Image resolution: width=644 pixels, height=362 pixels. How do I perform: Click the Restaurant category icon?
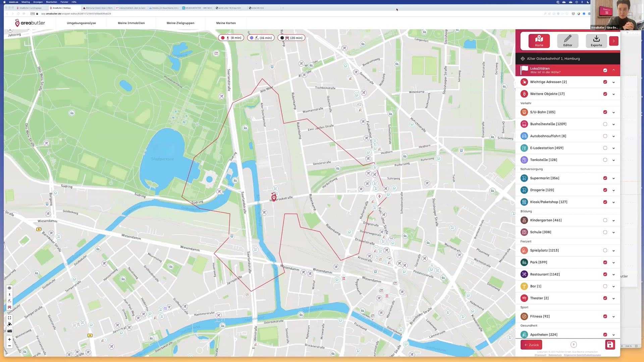point(524,274)
